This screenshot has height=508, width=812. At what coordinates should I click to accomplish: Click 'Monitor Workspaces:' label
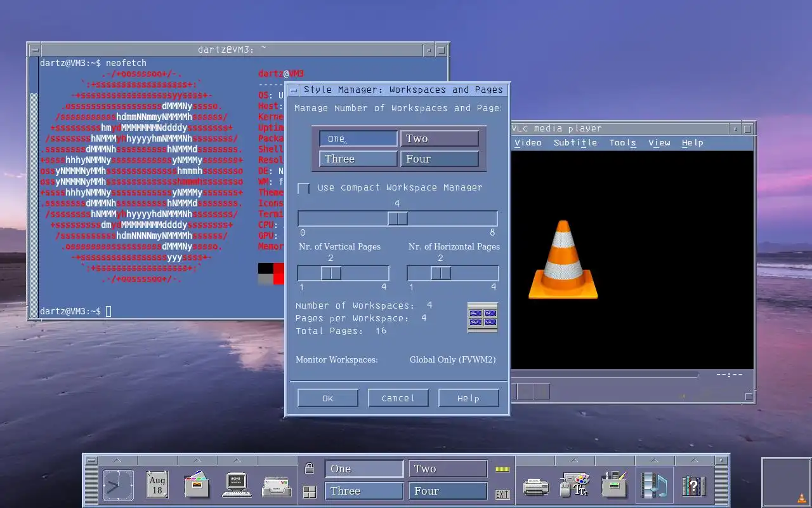point(337,360)
